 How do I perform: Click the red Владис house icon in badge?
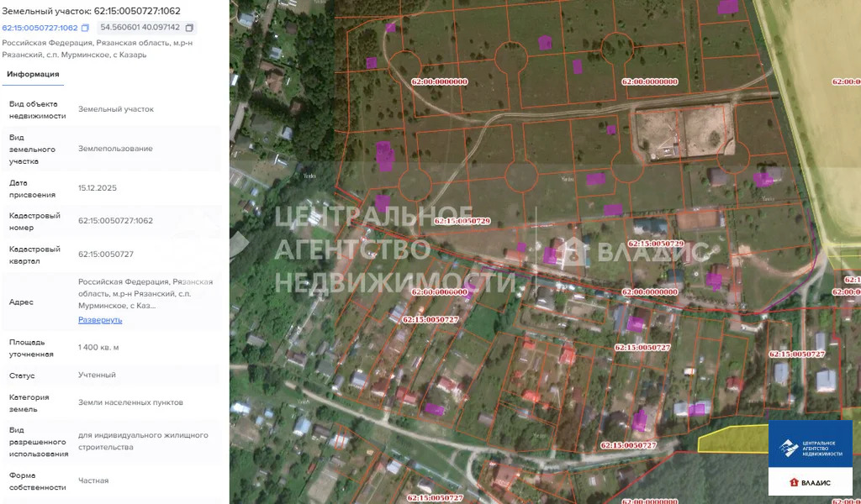pyautogui.click(x=794, y=482)
